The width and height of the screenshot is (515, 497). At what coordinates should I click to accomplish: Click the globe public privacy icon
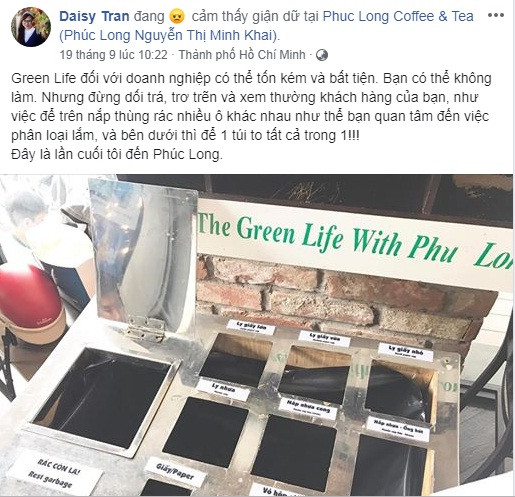click(322, 55)
